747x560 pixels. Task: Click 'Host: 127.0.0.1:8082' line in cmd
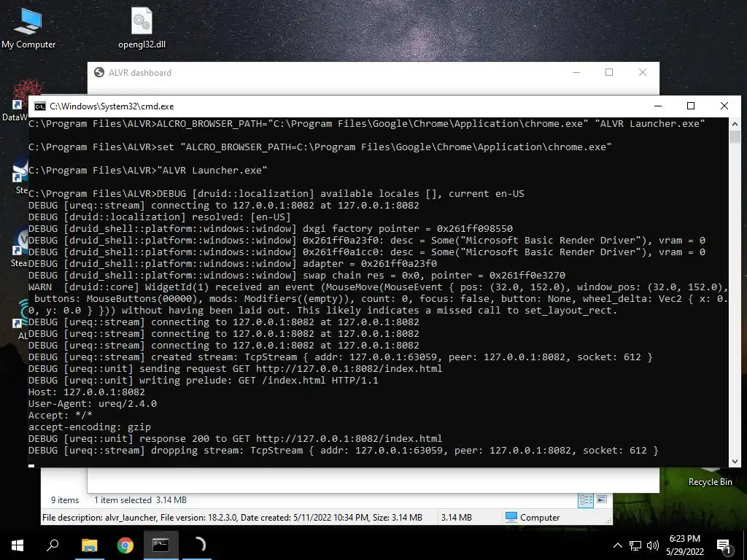click(x=87, y=392)
